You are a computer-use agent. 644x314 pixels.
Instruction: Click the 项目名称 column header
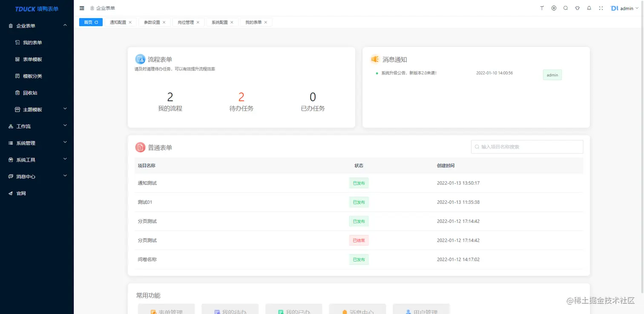point(147,166)
